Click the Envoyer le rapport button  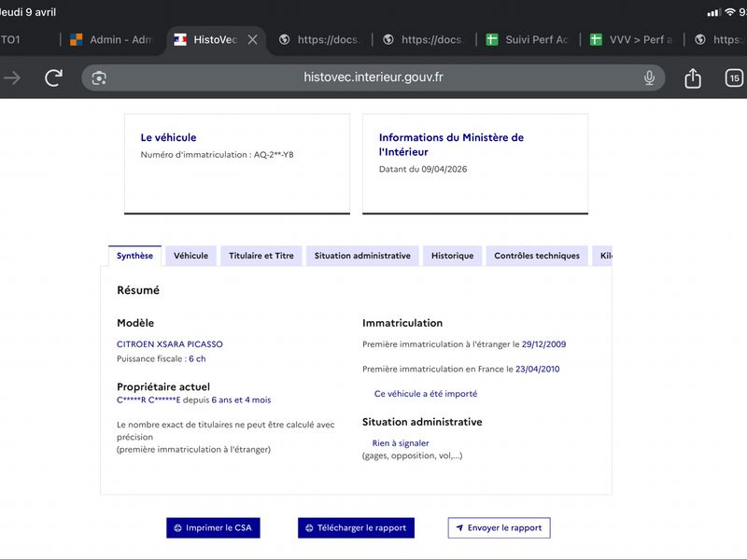click(499, 527)
